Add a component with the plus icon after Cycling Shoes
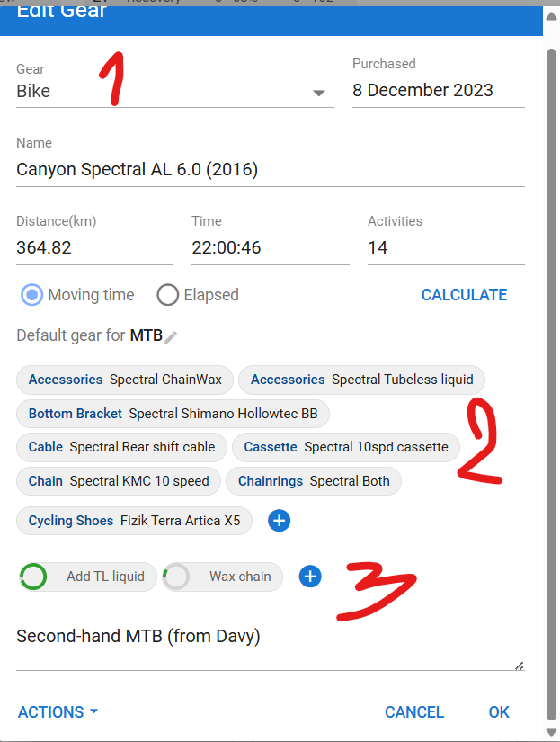Viewport: 560px width, 742px height. [279, 520]
